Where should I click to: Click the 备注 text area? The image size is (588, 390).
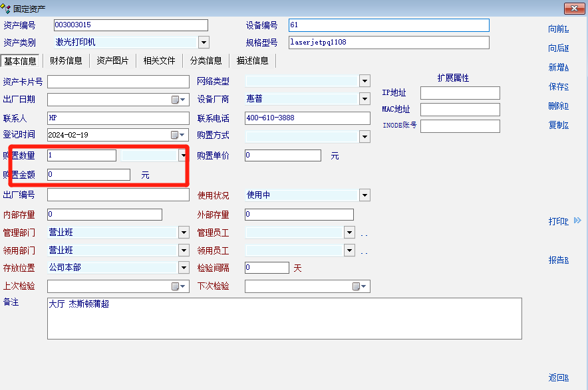tap(284, 318)
